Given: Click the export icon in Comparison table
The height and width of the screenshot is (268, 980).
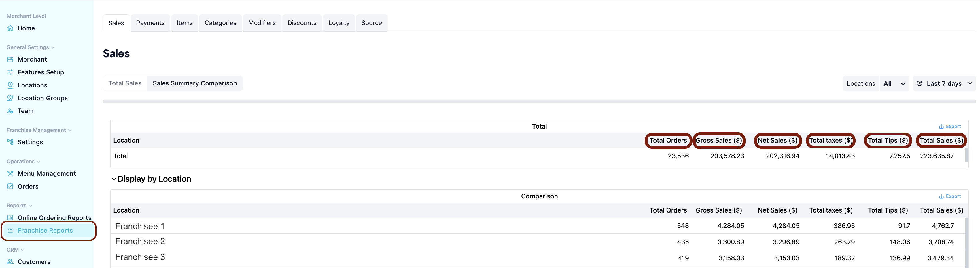Looking at the screenshot, I should [941, 196].
